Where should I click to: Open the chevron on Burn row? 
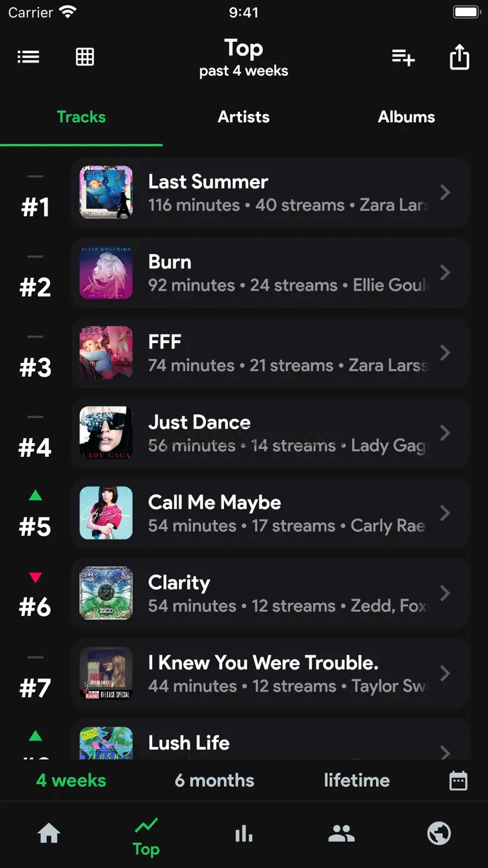[445, 272]
